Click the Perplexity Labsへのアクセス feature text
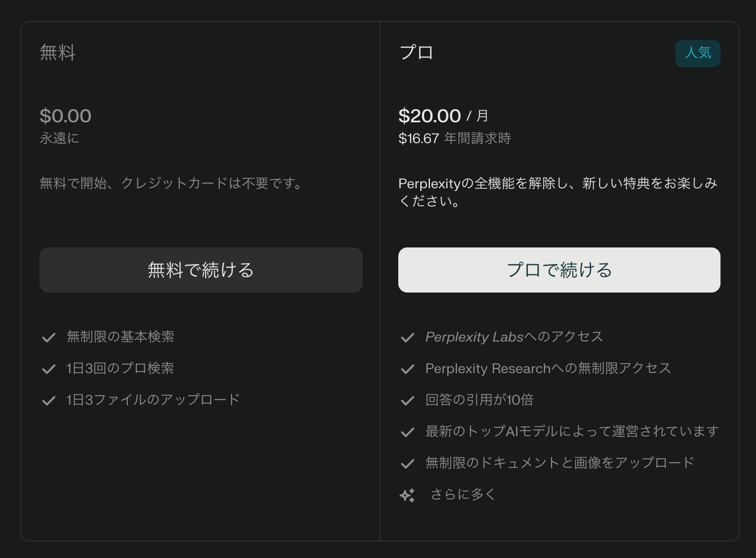Viewport: 756px width, 558px height. pyautogui.click(x=514, y=336)
